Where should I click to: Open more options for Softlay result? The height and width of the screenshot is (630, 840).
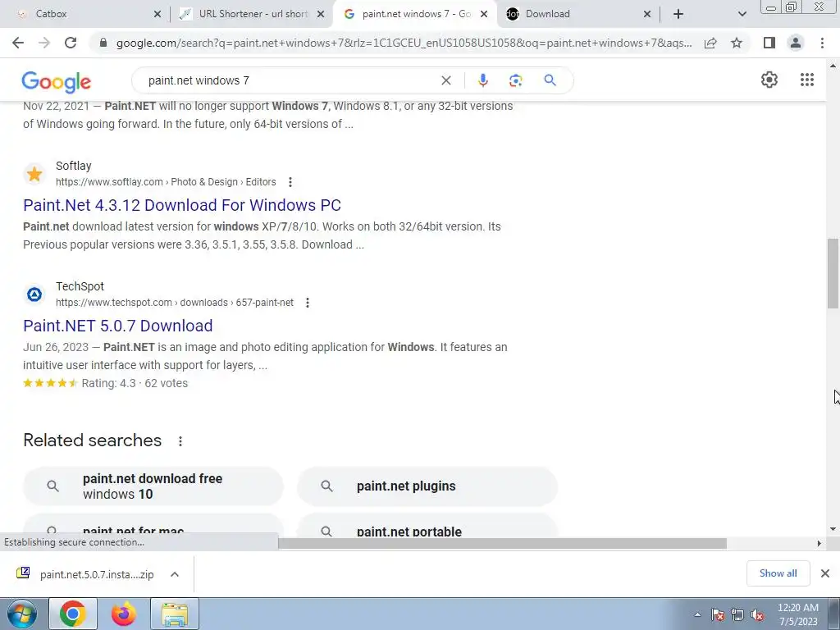point(290,182)
